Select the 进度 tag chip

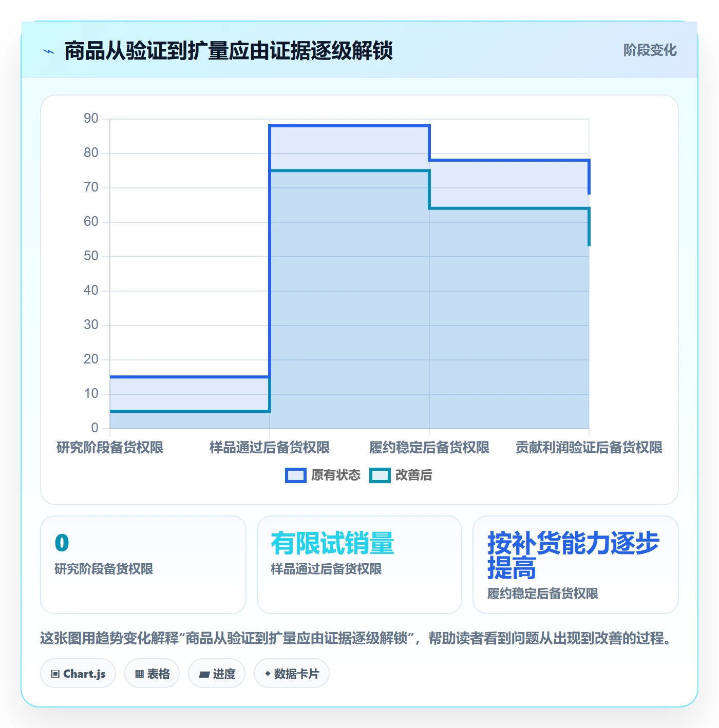217,674
